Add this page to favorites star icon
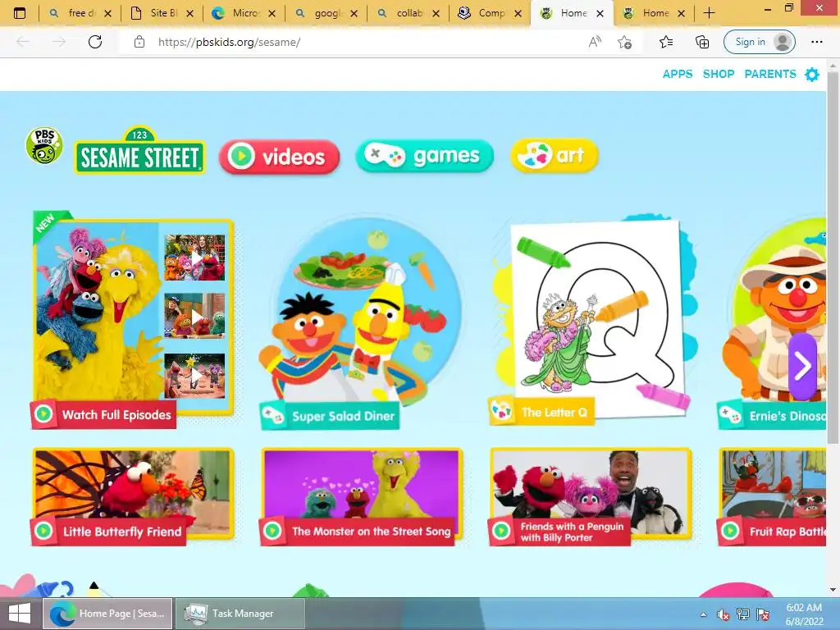The height and width of the screenshot is (630, 840). (624, 42)
